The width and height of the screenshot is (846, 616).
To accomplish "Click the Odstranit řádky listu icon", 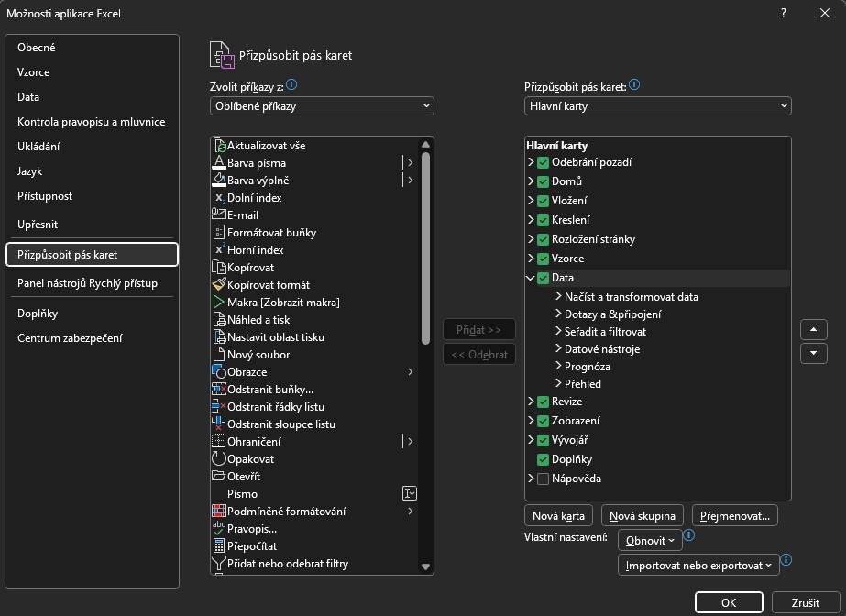I will pyautogui.click(x=219, y=407).
